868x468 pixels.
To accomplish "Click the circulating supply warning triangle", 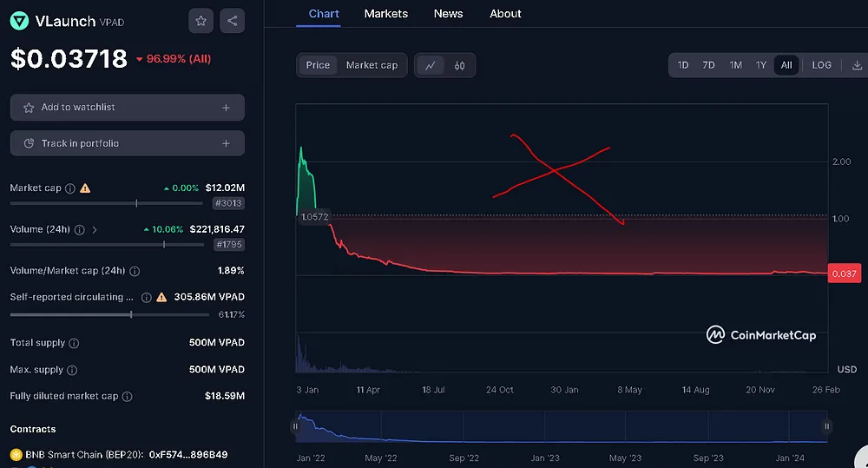I will point(161,298).
